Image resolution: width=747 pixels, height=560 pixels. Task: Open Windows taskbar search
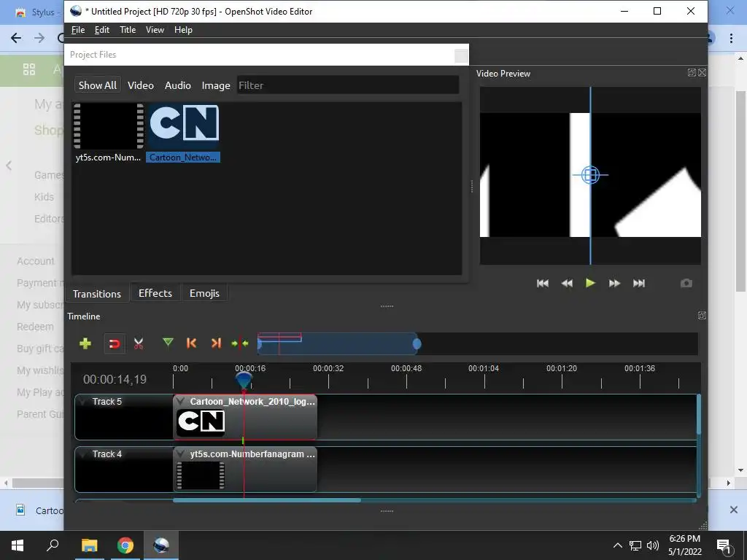(53, 545)
